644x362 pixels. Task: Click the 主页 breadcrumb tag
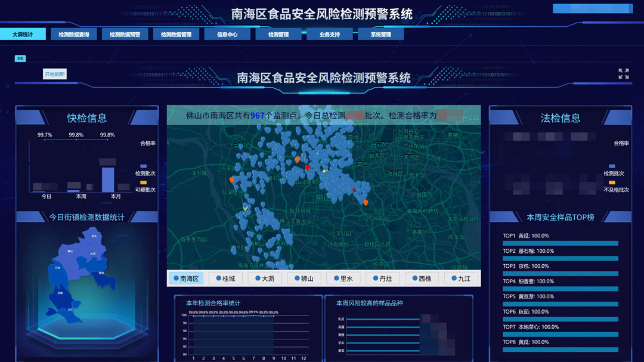(x=20, y=58)
